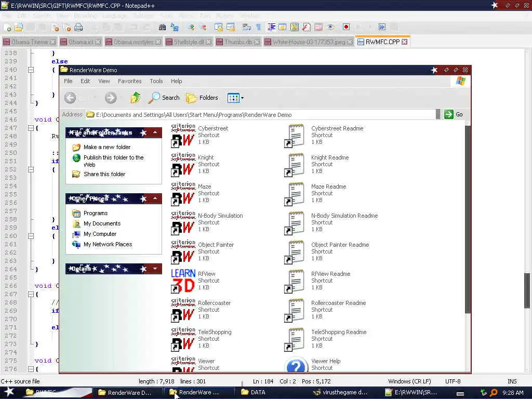Click the Close document icon in Notepad++ toolbar

click(55, 27)
